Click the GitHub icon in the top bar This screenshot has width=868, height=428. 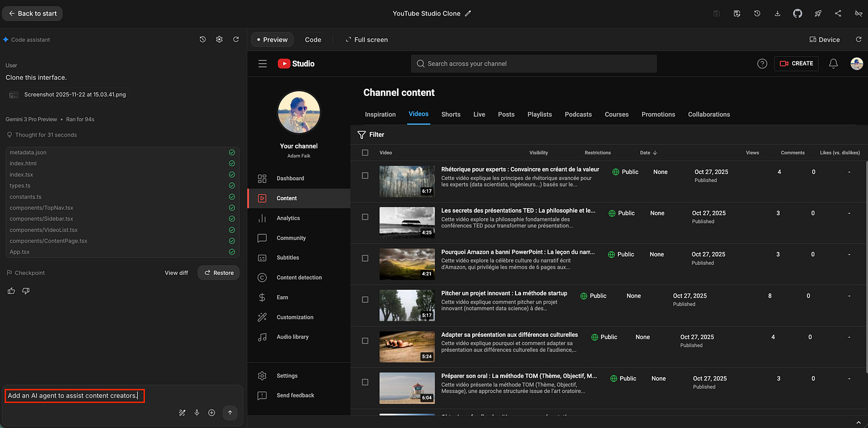pos(797,13)
